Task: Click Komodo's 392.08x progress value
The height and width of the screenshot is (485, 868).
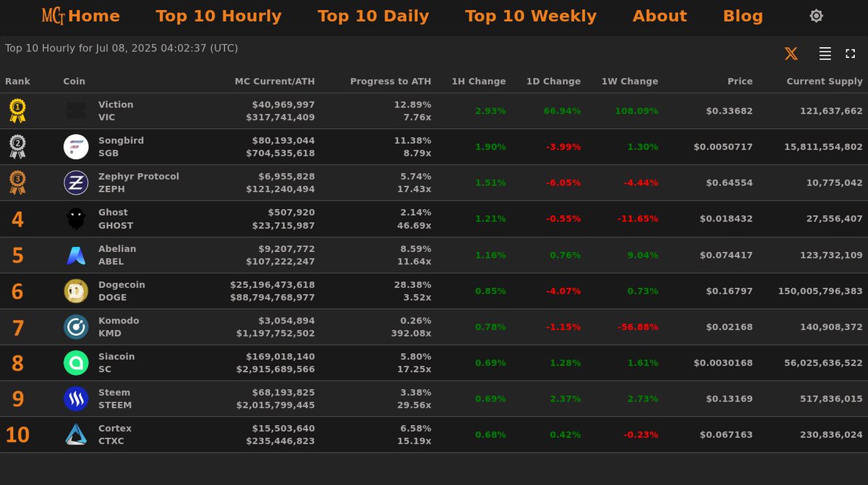Action: (409, 333)
